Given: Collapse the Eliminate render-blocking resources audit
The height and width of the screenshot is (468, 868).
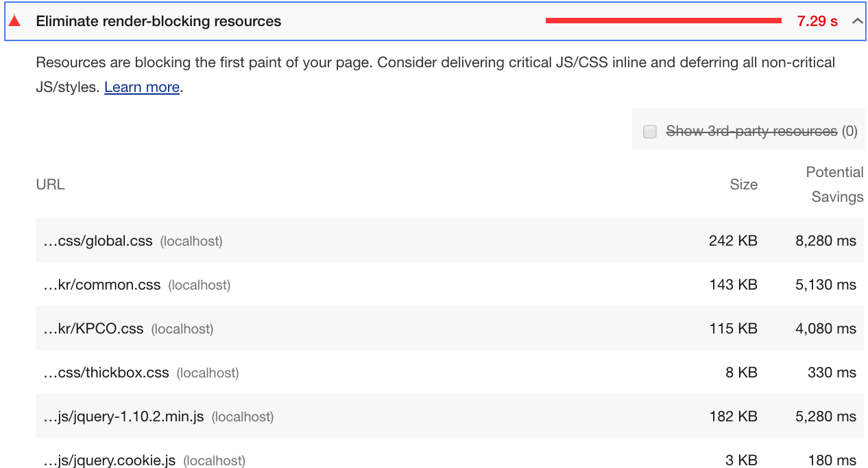Looking at the screenshot, I should coord(857,21).
